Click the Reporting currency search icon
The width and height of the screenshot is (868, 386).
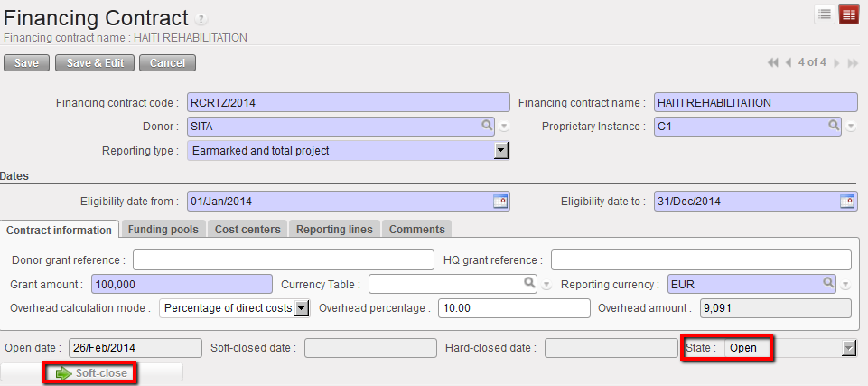827,284
